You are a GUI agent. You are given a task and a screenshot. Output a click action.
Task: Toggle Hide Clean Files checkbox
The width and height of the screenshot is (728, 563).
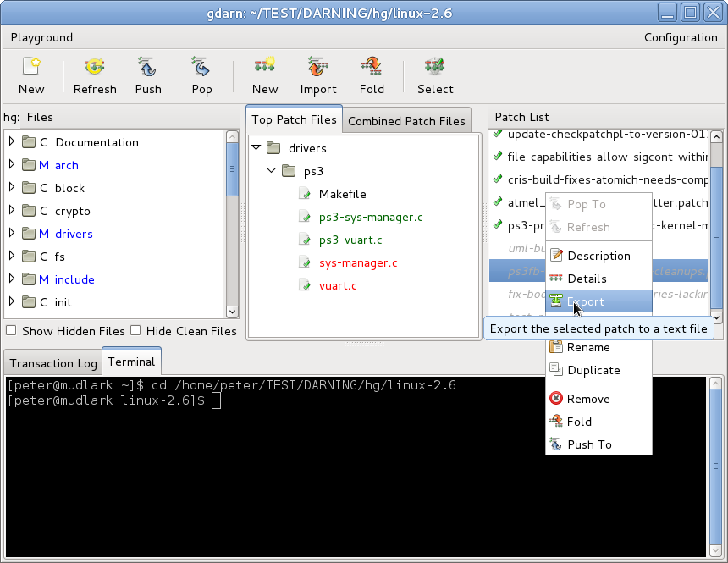click(135, 331)
